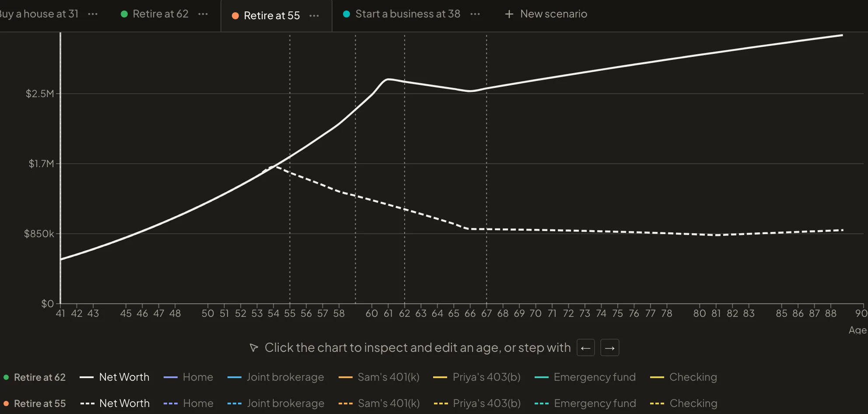
Task: Click the $2.5M axis label
Action: coord(40,94)
